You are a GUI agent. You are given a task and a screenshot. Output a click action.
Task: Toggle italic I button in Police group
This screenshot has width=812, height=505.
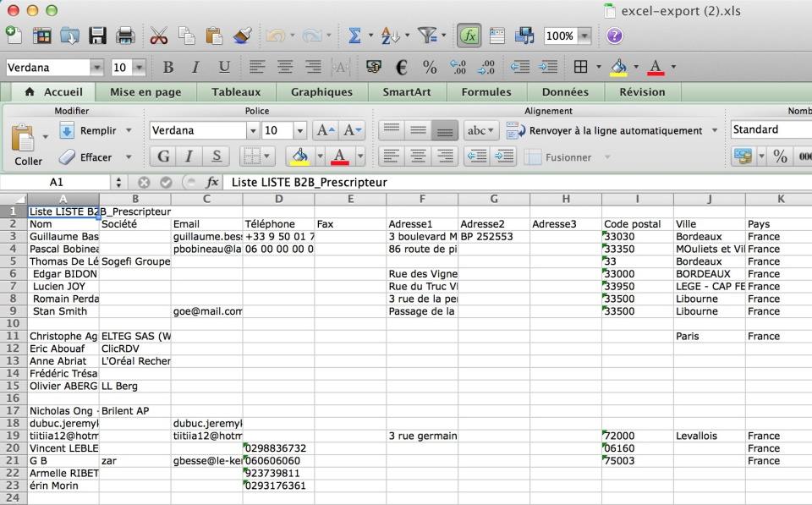click(189, 156)
